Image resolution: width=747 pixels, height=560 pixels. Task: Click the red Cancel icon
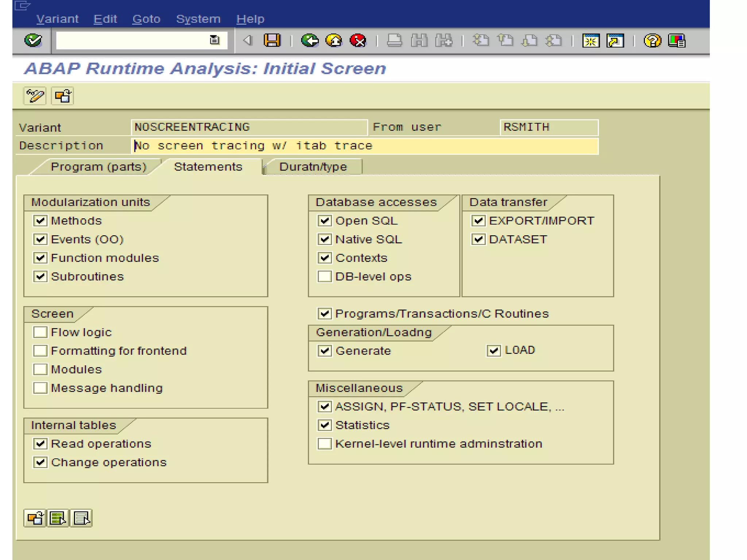pyautogui.click(x=358, y=40)
